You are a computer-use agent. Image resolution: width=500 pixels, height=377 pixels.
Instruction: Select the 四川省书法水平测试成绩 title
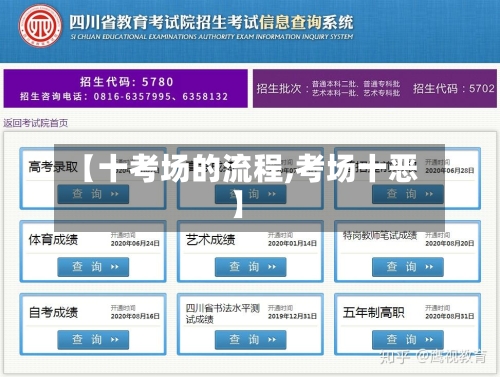coord(223,313)
